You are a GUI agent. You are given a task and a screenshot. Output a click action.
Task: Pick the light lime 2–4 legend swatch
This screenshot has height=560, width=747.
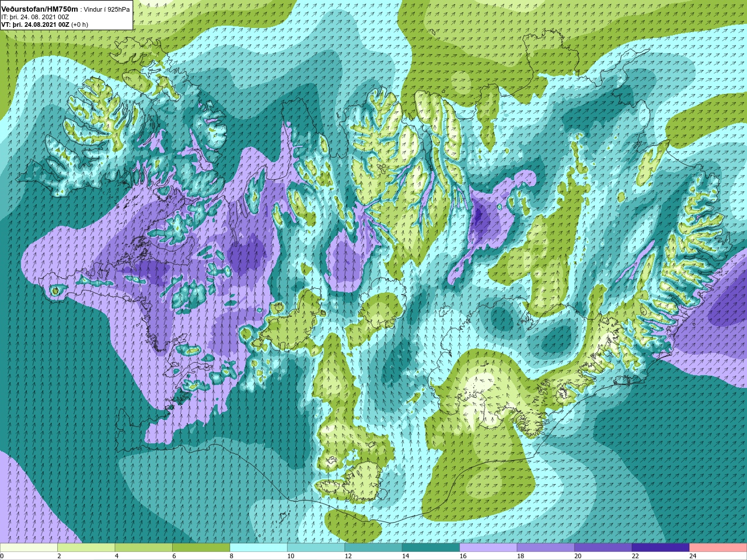(x=86, y=548)
